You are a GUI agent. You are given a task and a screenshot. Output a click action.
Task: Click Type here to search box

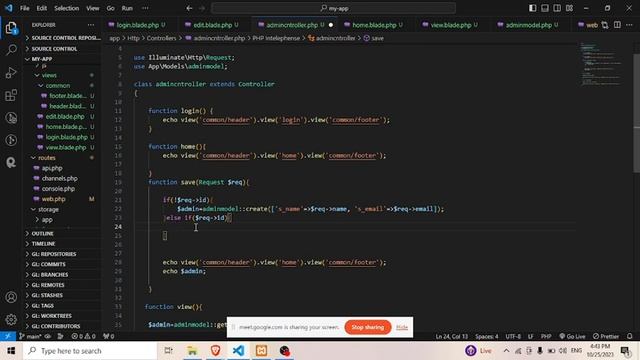tap(90, 351)
